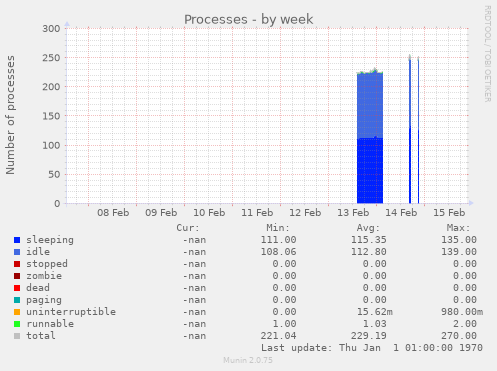The height and width of the screenshot is (371, 497).
Task: Click the idle legend color swatch
Action: 17,252
